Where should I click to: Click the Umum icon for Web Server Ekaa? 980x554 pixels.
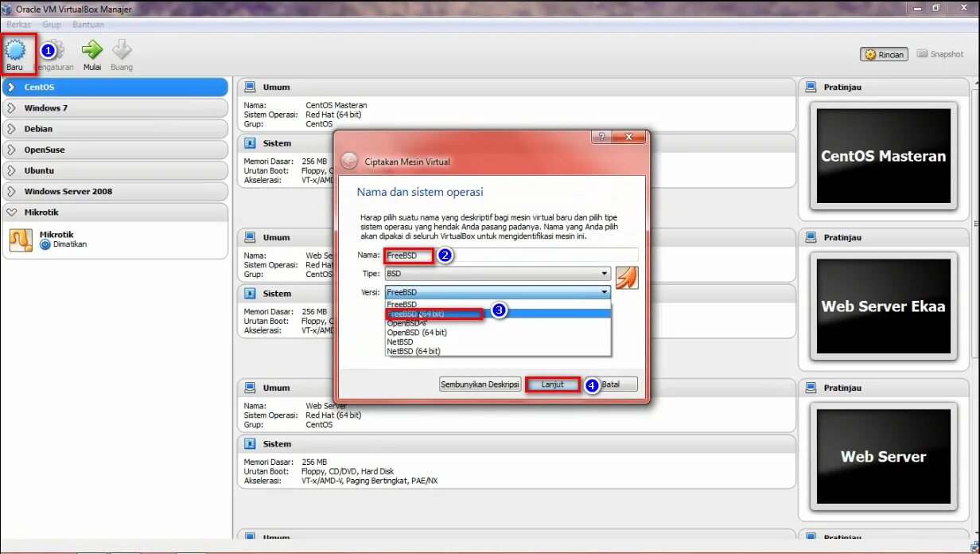click(250, 237)
